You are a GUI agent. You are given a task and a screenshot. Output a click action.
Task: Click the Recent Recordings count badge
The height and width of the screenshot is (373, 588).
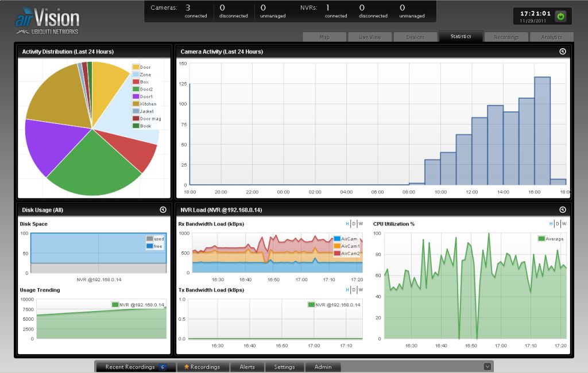(163, 367)
